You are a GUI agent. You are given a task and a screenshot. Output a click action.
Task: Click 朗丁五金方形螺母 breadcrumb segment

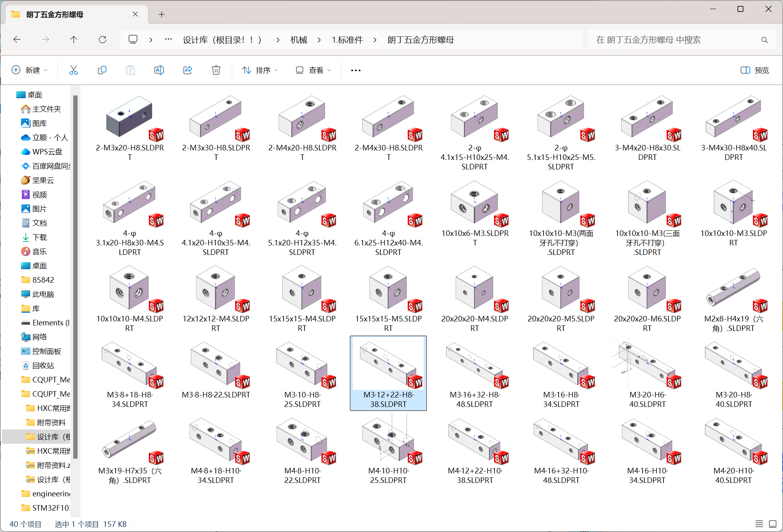click(x=420, y=40)
